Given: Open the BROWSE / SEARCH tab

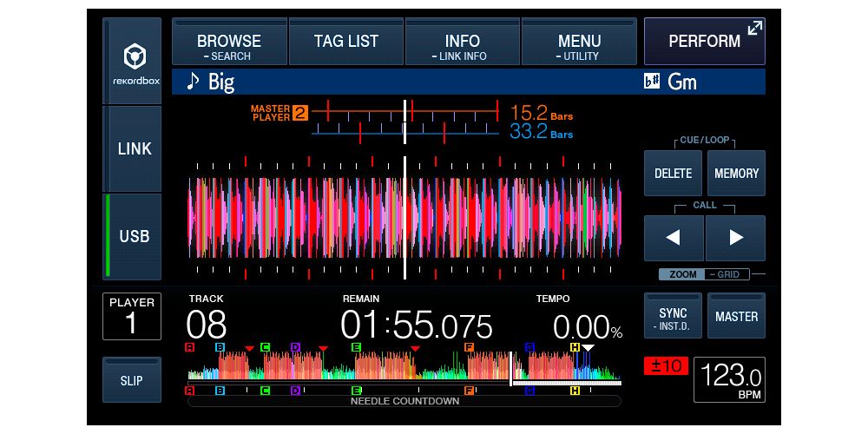Looking at the screenshot, I should (x=229, y=42).
